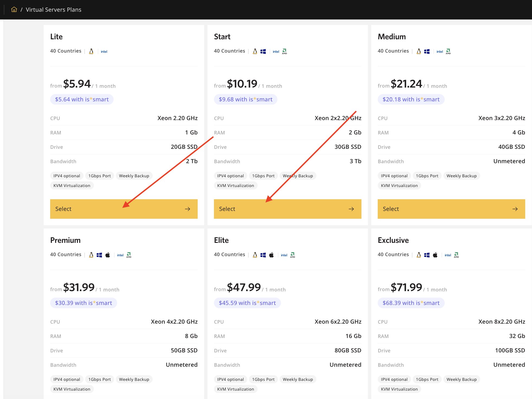The height and width of the screenshot is (399, 532).
Task: Select the Medium plan
Action: pos(451,209)
